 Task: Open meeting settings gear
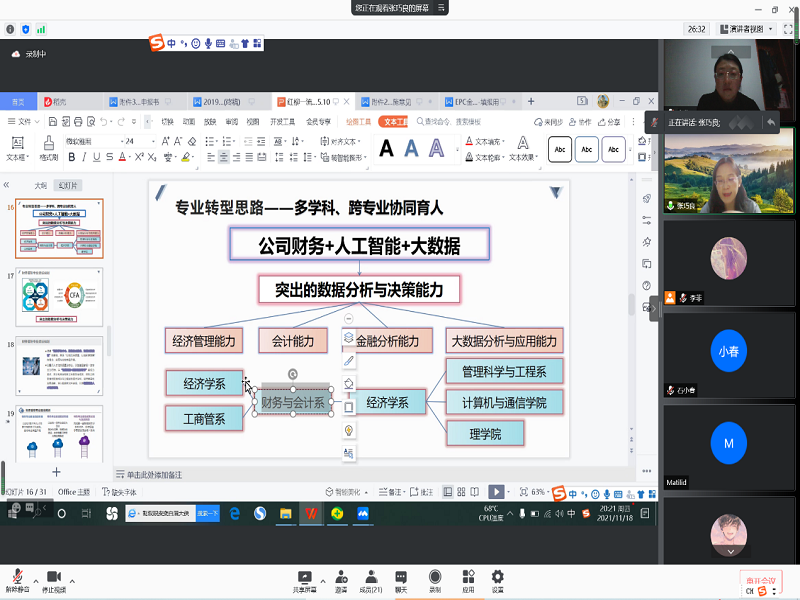(497, 578)
